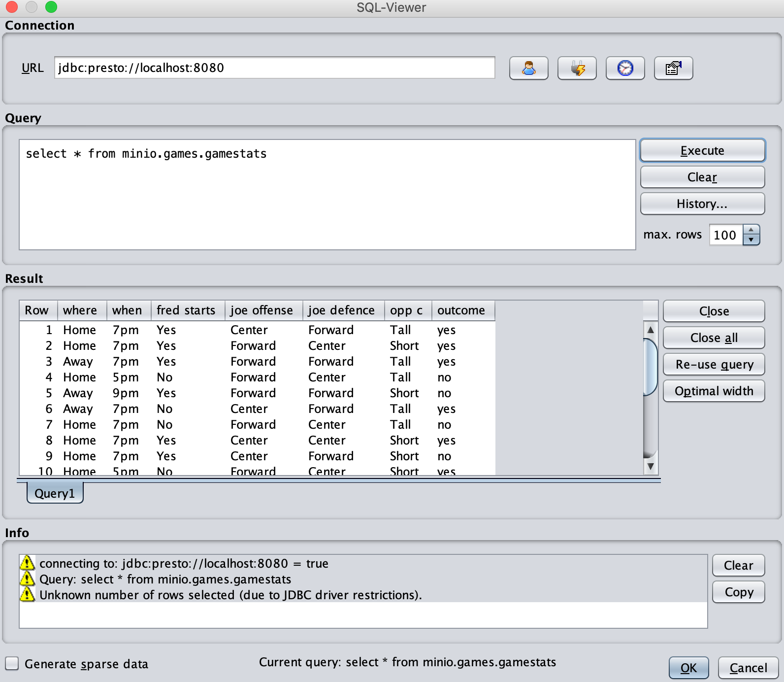Click warning icon beside Unknown number of rows
The height and width of the screenshot is (682, 784).
(27, 594)
